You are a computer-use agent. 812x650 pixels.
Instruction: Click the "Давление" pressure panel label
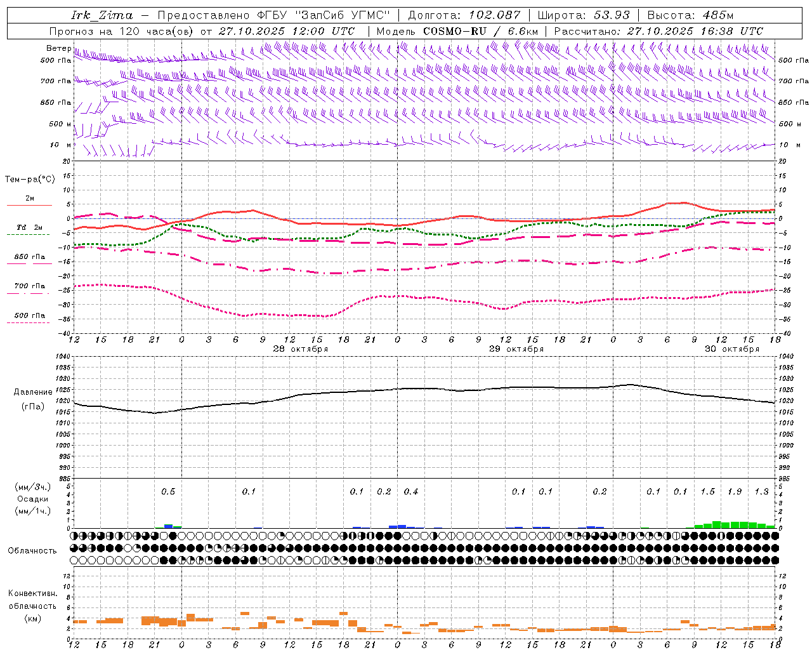click(33, 392)
